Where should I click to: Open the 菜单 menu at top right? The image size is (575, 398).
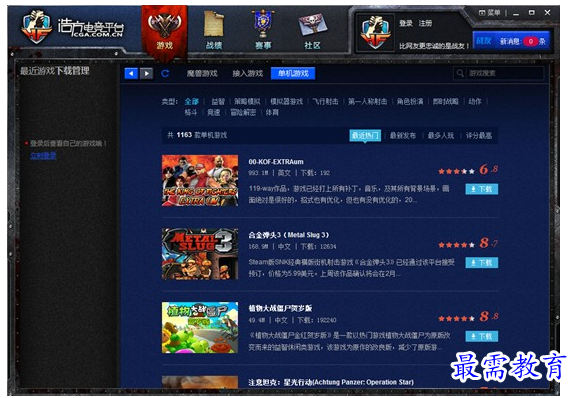(x=490, y=13)
